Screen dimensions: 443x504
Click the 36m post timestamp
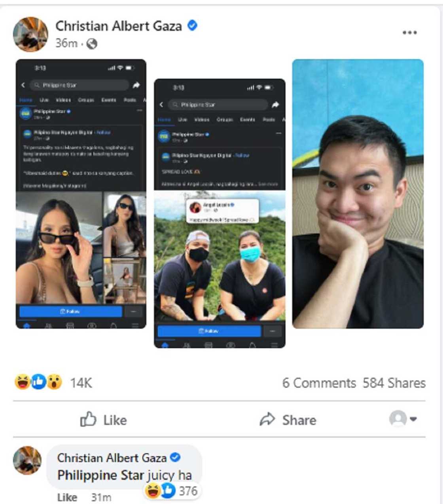66,43
